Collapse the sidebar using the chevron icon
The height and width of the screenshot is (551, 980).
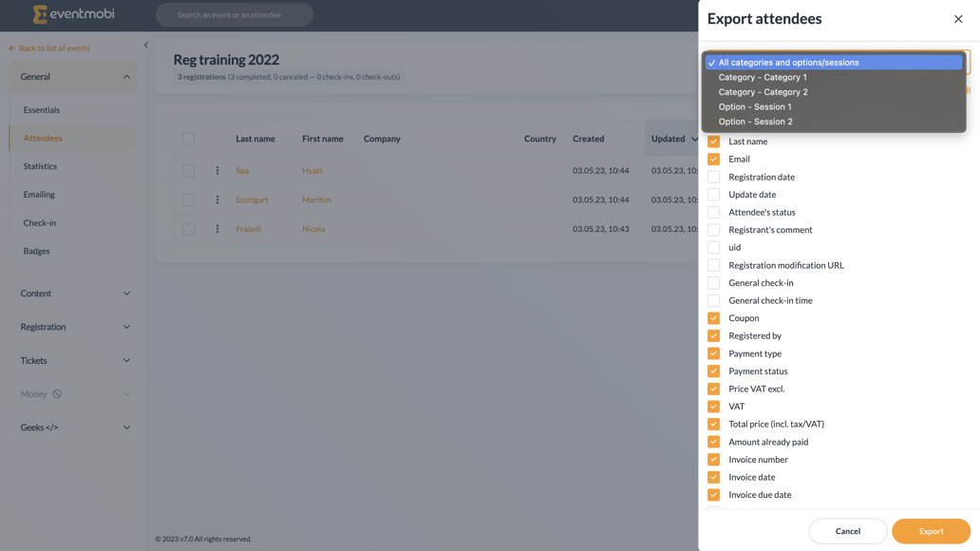tap(146, 44)
